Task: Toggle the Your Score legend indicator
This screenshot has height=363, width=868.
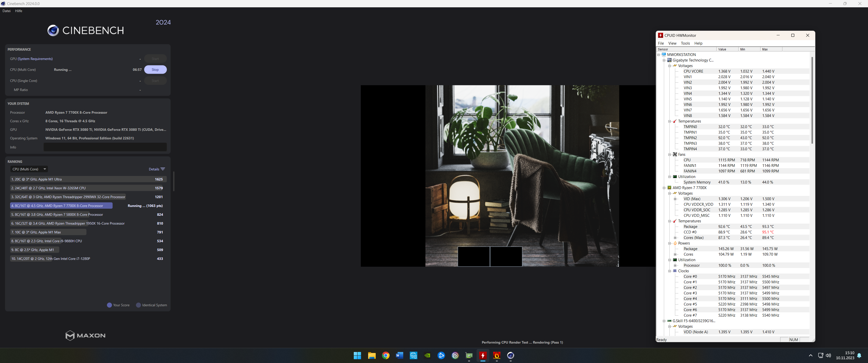Action: pyautogui.click(x=109, y=305)
